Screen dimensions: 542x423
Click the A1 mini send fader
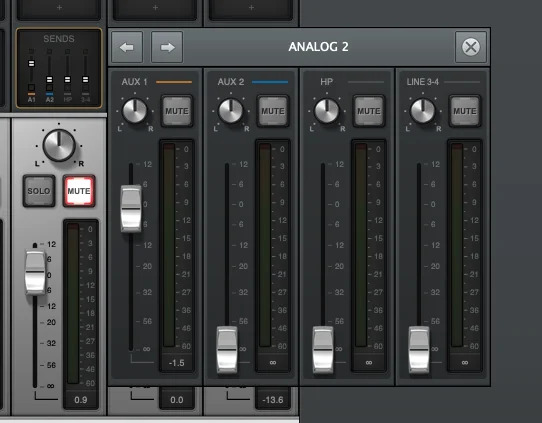point(31,64)
